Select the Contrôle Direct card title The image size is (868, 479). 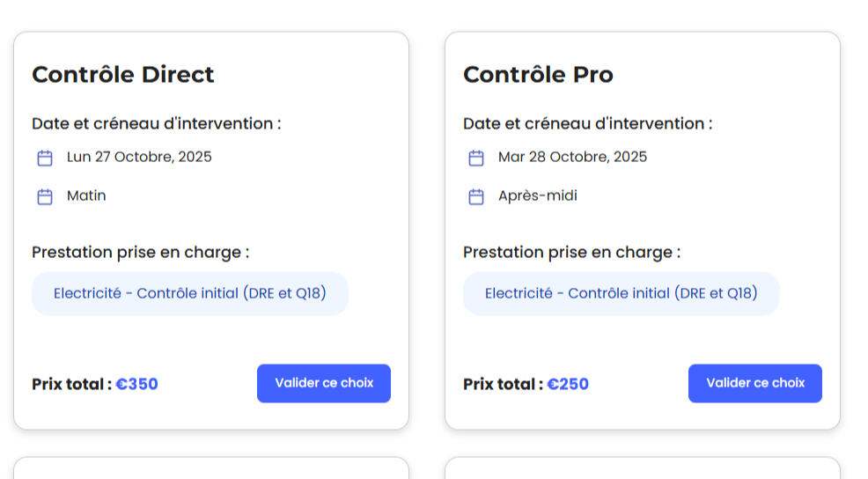[x=123, y=75]
